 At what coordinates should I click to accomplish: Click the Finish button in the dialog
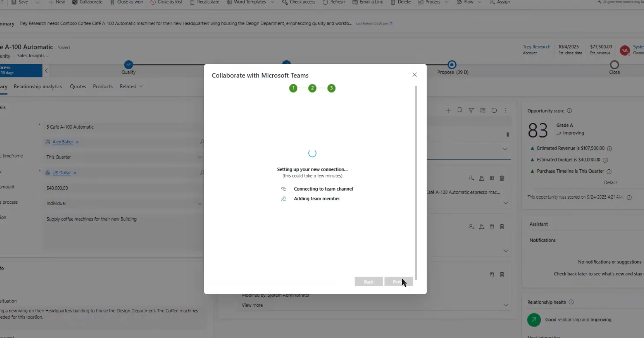coord(398,282)
